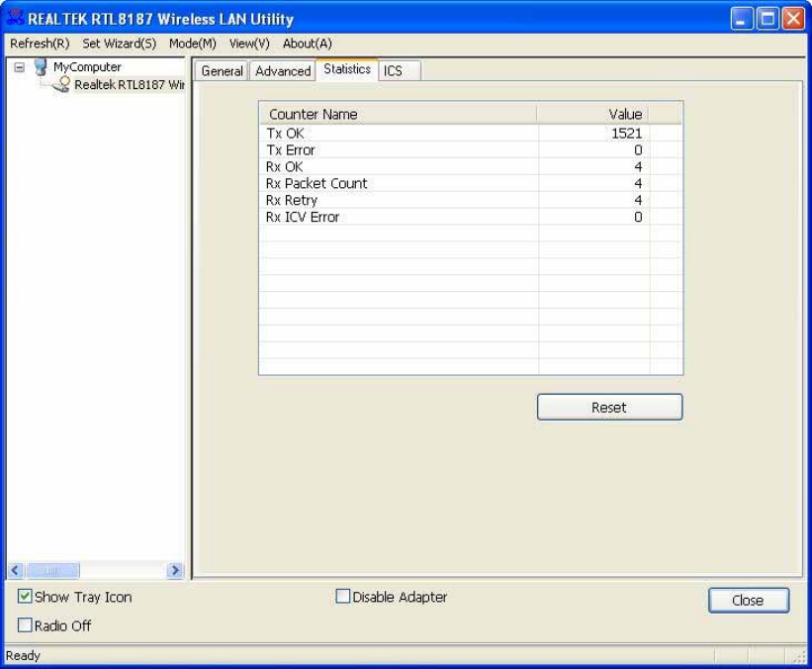The image size is (812, 669).
Task: Switch to the ICS tab
Action: pos(400,71)
